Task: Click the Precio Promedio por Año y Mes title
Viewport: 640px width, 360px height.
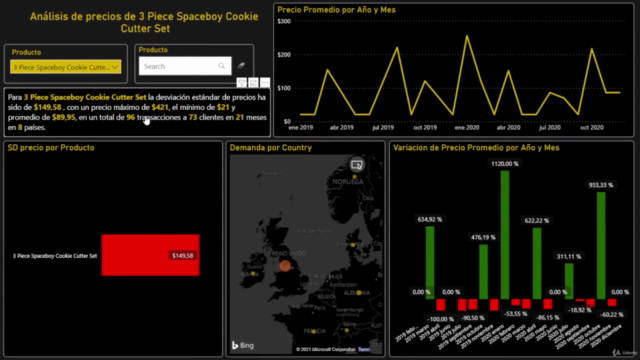Action: click(x=336, y=10)
